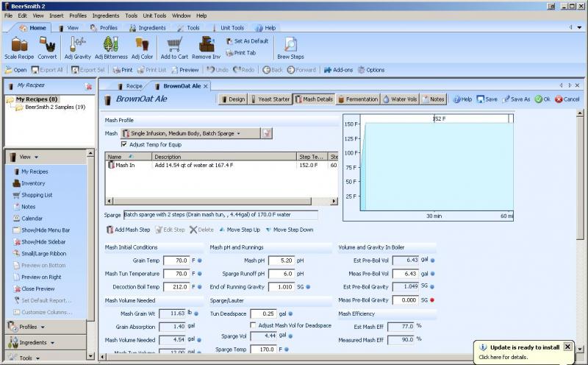Click the Adj Gravity icon

pyautogui.click(x=78, y=48)
